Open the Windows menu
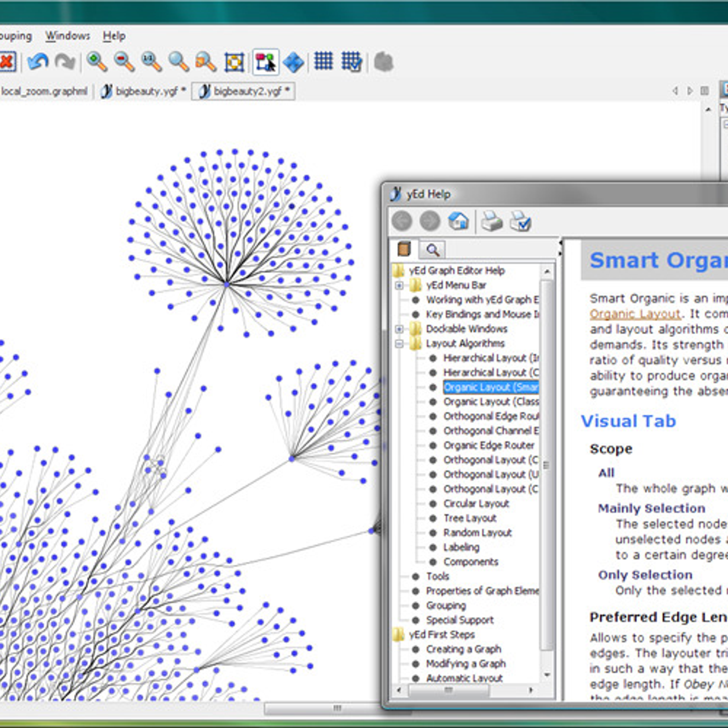728x728 pixels. click(x=68, y=35)
